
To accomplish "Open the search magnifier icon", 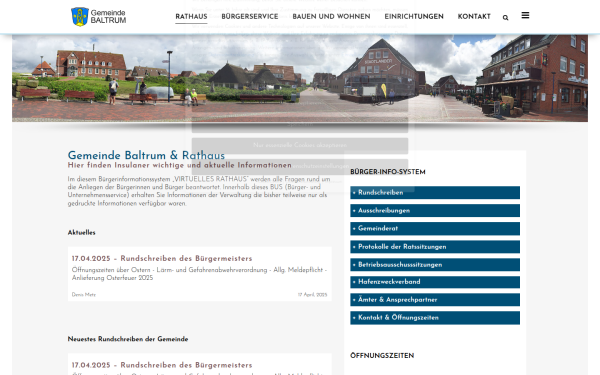I will click(x=505, y=18).
